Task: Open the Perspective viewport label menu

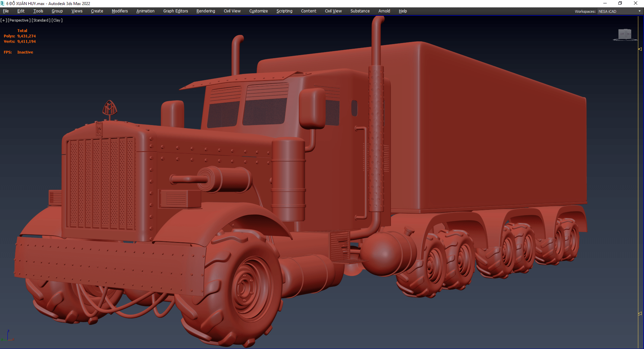Action: click(x=19, y=20)
